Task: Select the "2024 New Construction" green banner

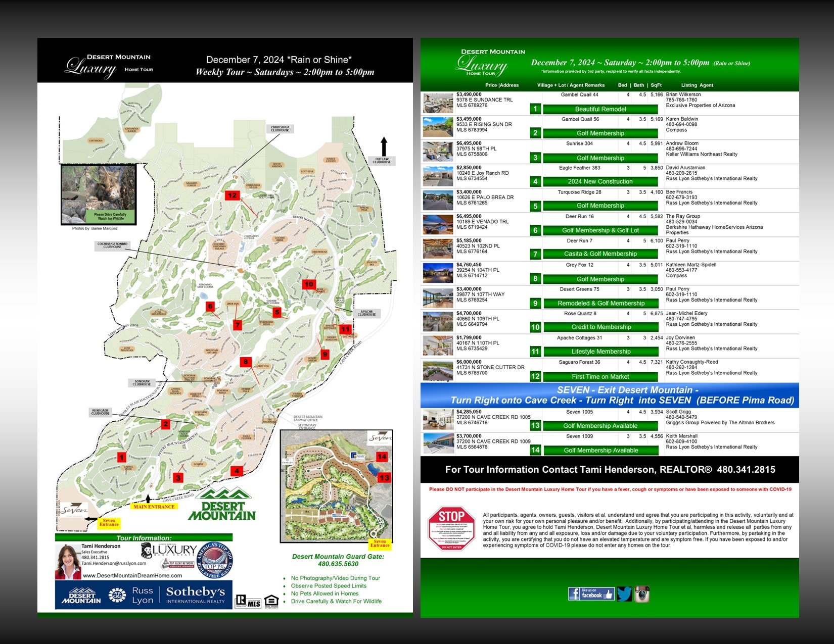Action: click(600, 181)
